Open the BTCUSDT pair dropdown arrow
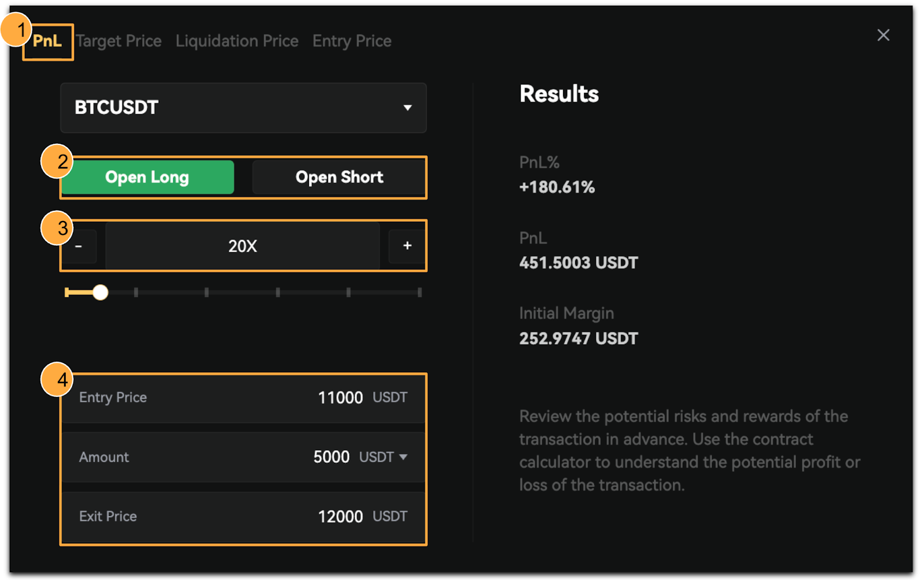924x580 pixels. point(407,108)
